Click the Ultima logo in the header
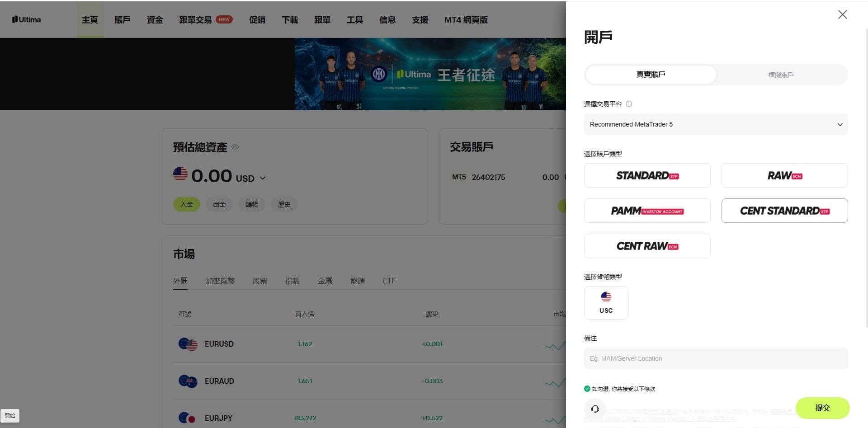Screen dimensions: 868x428 [26, 19]
